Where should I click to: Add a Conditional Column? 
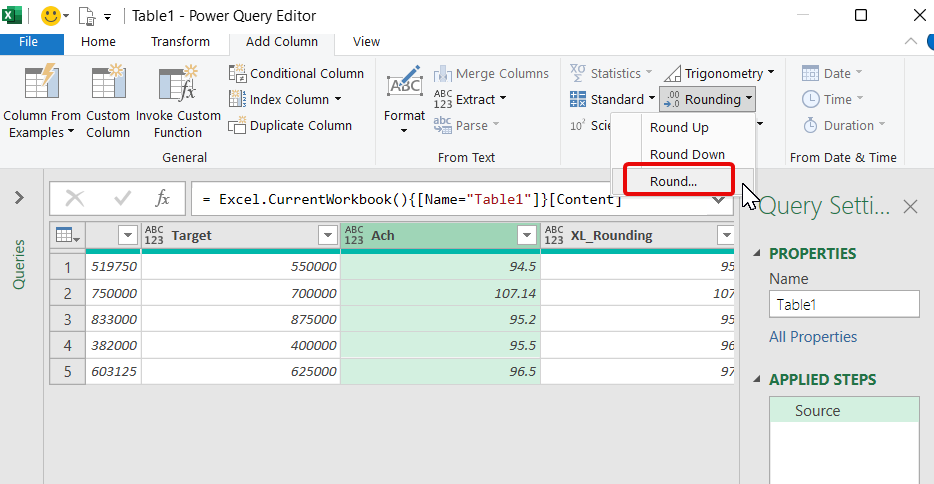(297, 73)
